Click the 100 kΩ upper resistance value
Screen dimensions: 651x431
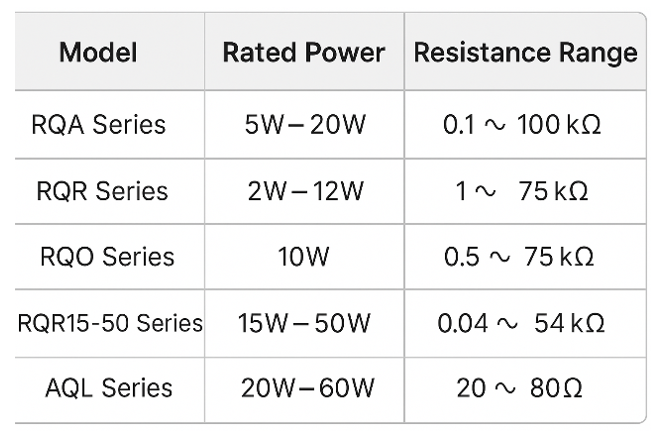click(562, 125)
